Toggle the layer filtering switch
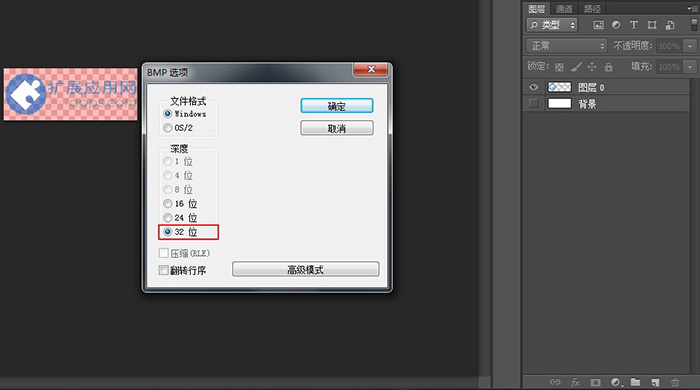Viewport: 700px width, 390px height. pyautogui.click(x=695, y=25)
